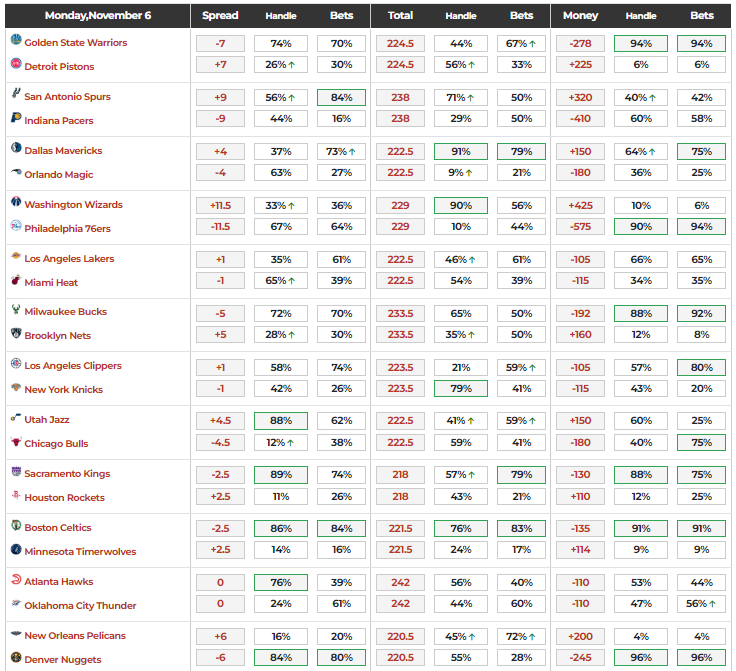Click the Jazz 88% spread handle cell
Viewport: 736px width, 671px height.
tap(281, 421)
